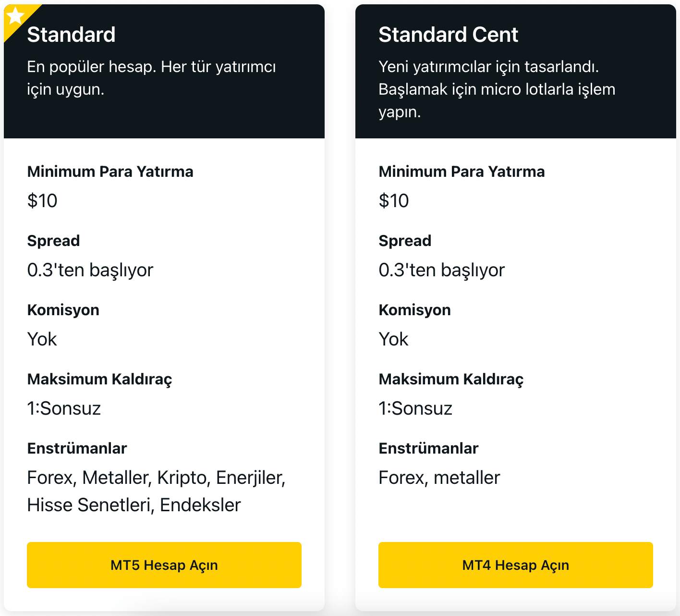
Task: Click the $10 value under Standard Cent
Action: [x=393, y=200]
